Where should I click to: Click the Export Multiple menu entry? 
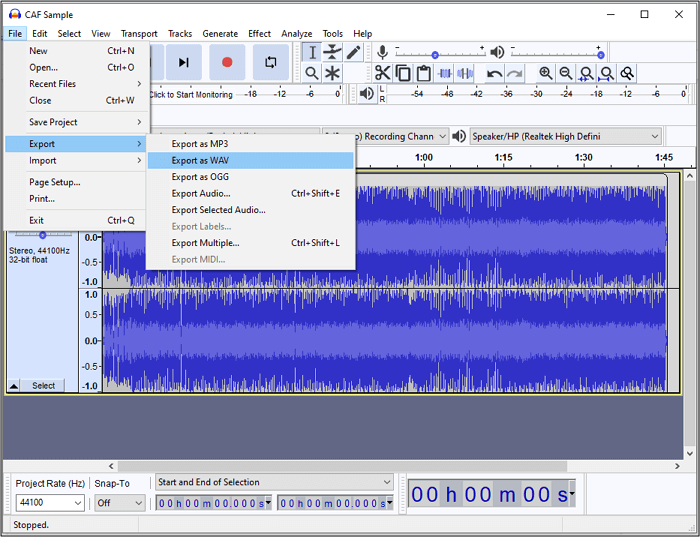point(205,243)
